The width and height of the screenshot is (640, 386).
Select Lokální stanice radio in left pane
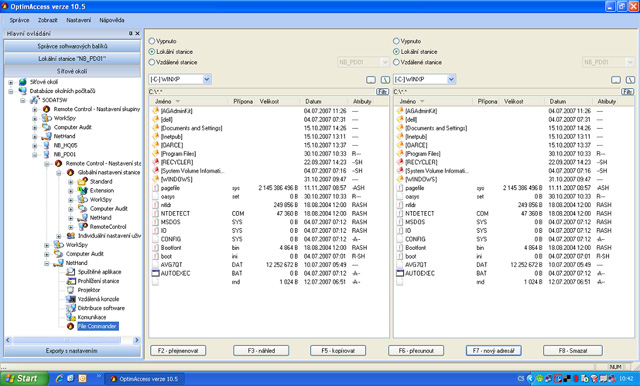[152, 52]
